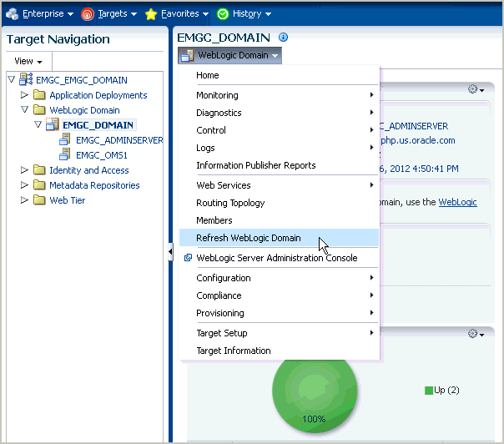Collapse the WebLogic Domain tree folder
The height and width of the screenshot is (444, 504).
(25, 109)
